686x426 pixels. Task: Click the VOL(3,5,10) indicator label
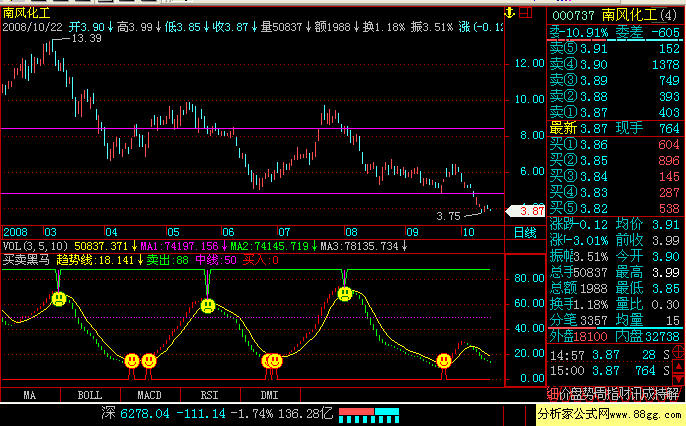[x=35, y=246]
